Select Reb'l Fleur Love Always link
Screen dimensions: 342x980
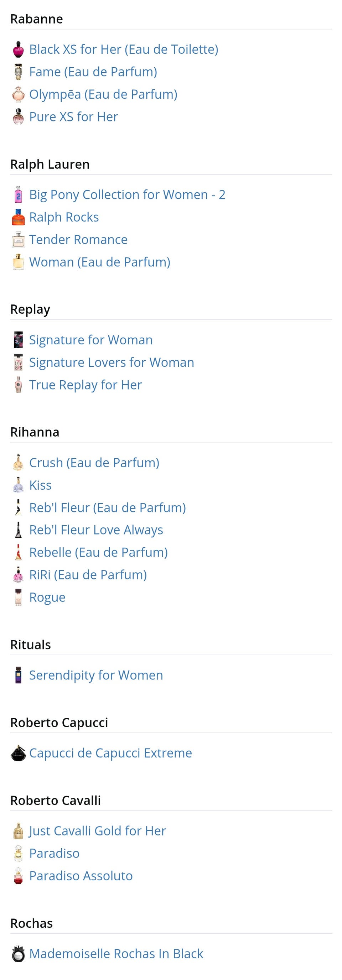pos(96,530)
